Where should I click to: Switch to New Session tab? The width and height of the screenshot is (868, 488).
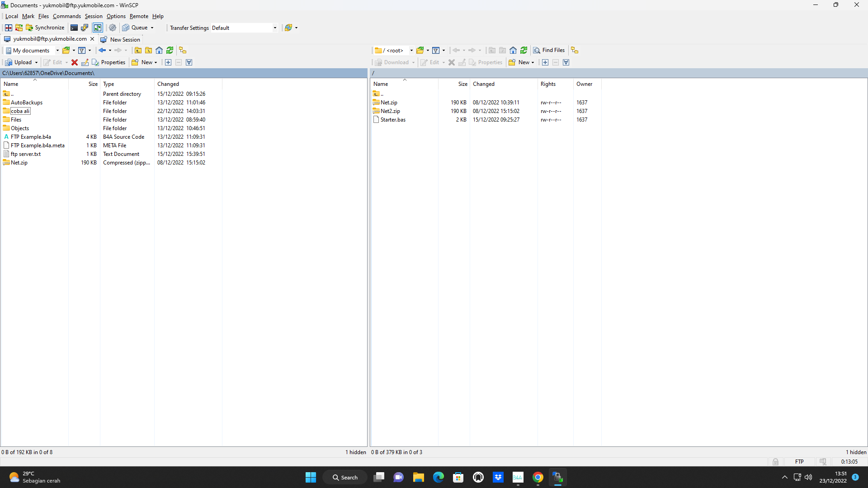(121, 39)
